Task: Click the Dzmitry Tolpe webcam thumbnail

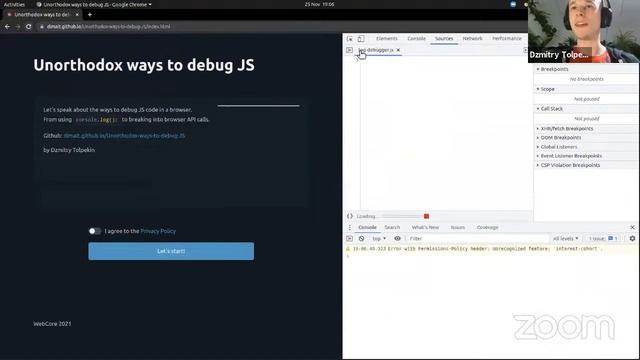Action: tap(584, 31)
